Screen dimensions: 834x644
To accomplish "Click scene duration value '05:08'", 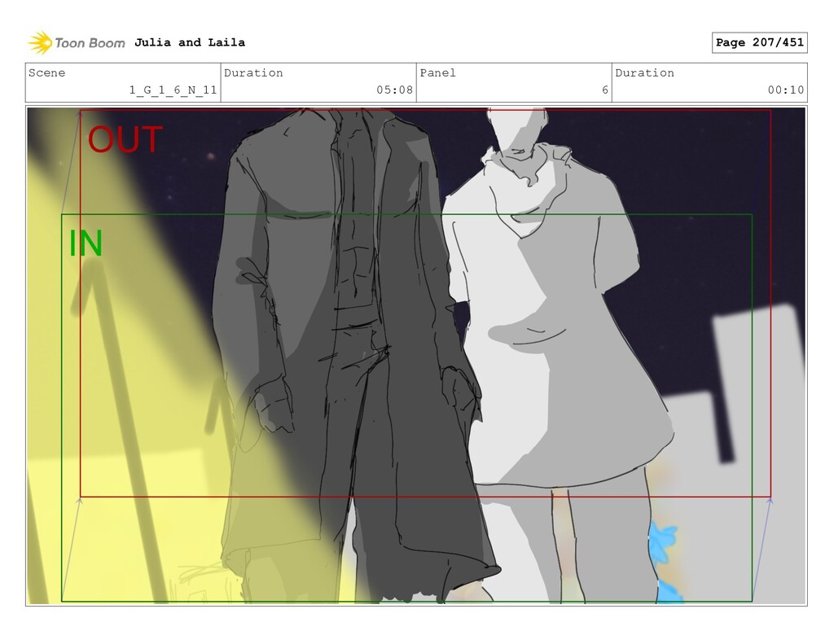I will tap(395, 90).
